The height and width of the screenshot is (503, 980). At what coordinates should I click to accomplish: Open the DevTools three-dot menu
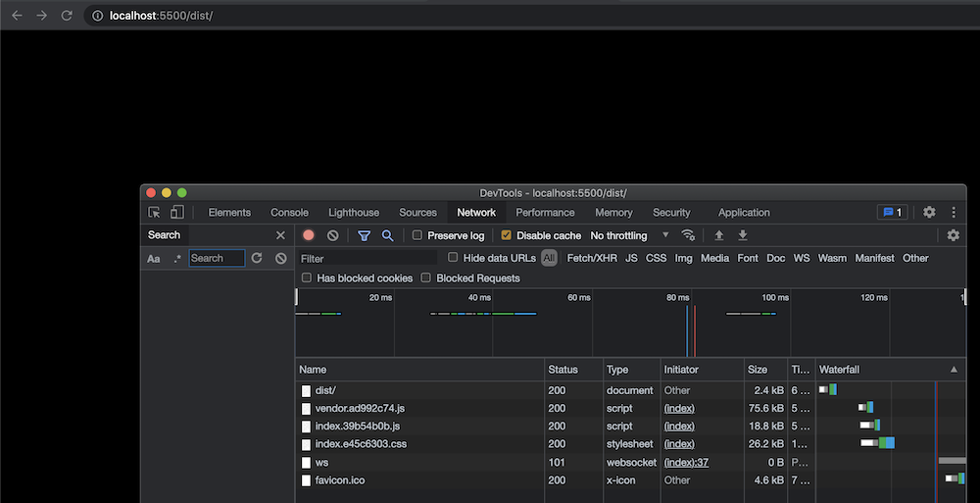point(954,212)
